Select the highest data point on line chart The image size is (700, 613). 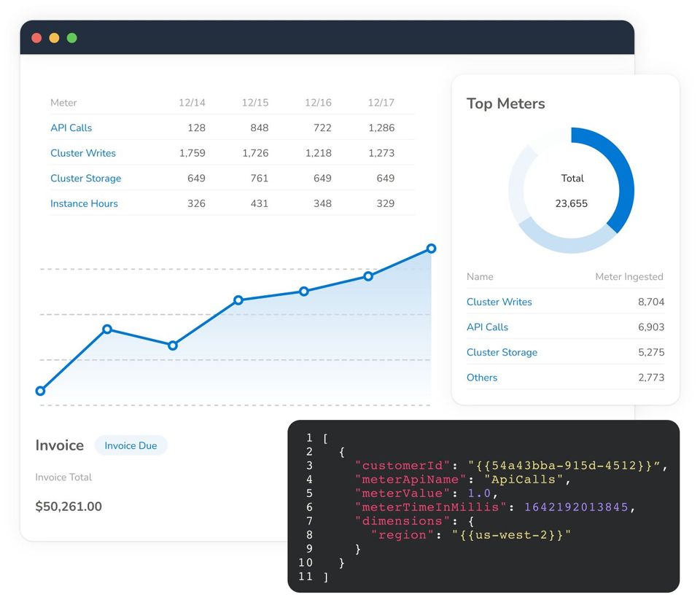[431, 249]
